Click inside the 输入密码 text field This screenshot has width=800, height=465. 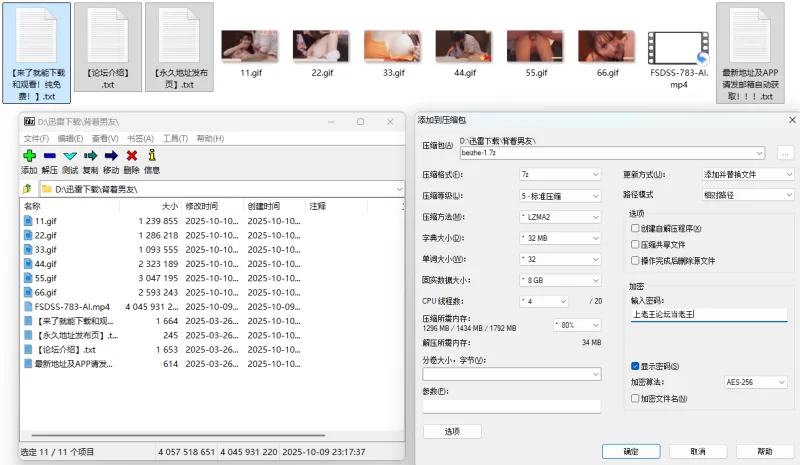click(708, 314)
